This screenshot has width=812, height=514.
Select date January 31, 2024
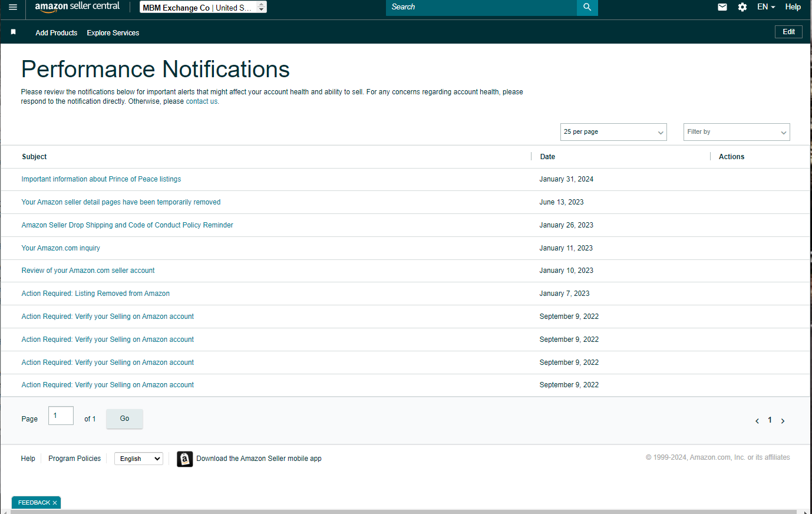pyautogui.click(x=566, y=179)
